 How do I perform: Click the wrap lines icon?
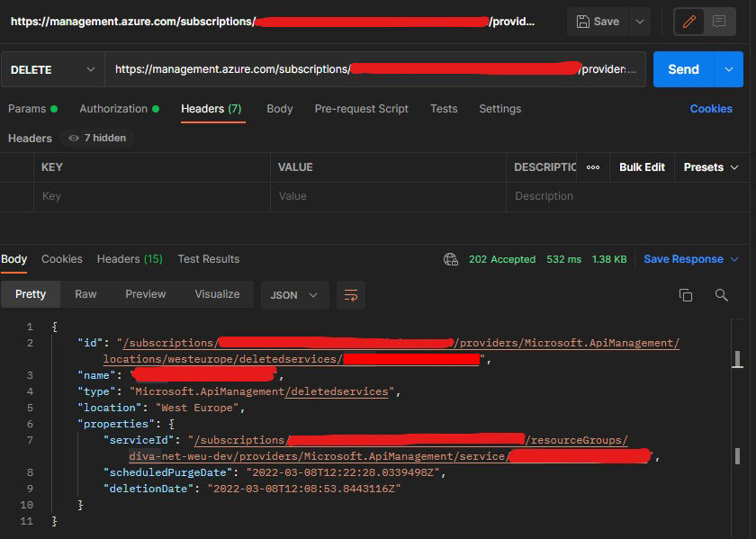pyautogui.click(x=351, y=295)
